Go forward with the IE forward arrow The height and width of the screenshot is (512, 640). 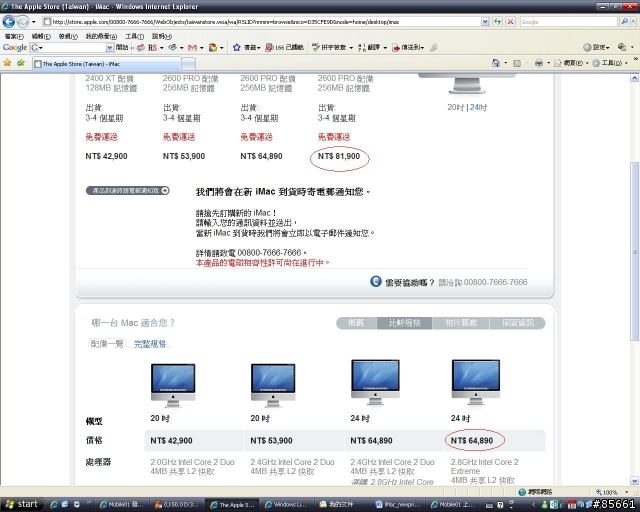23,21
